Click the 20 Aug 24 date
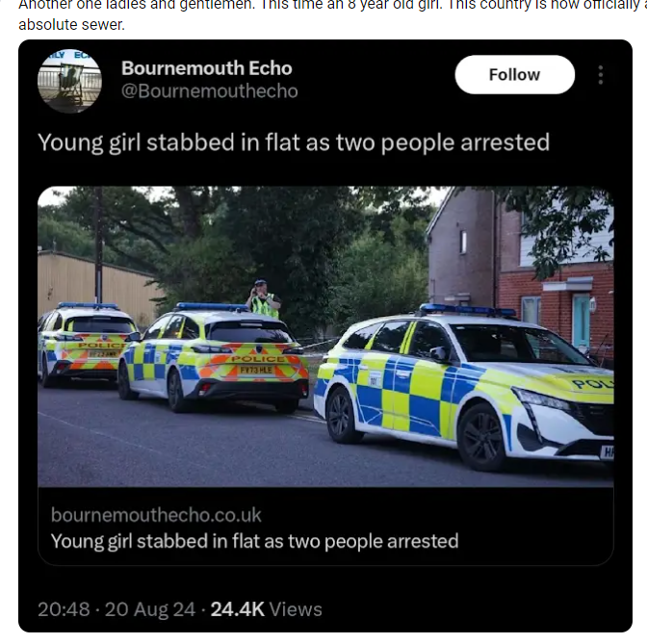 [x=150, y=609]
